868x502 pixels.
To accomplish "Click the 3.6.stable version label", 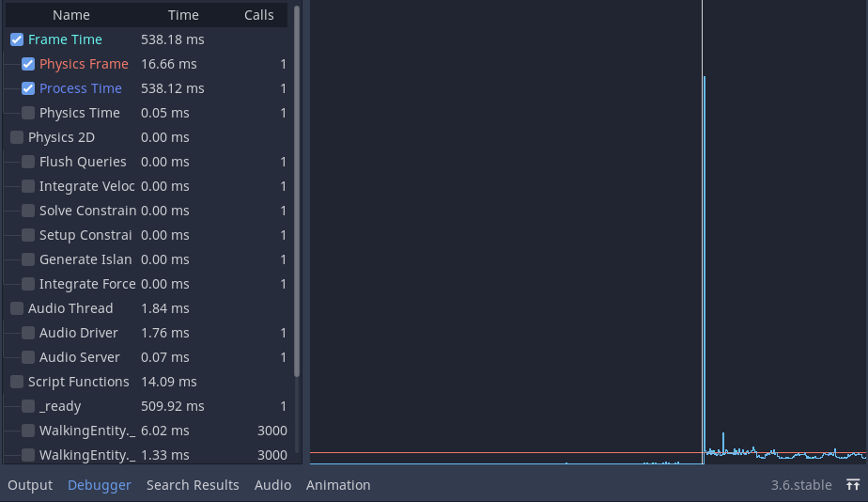I will point(801,485).
